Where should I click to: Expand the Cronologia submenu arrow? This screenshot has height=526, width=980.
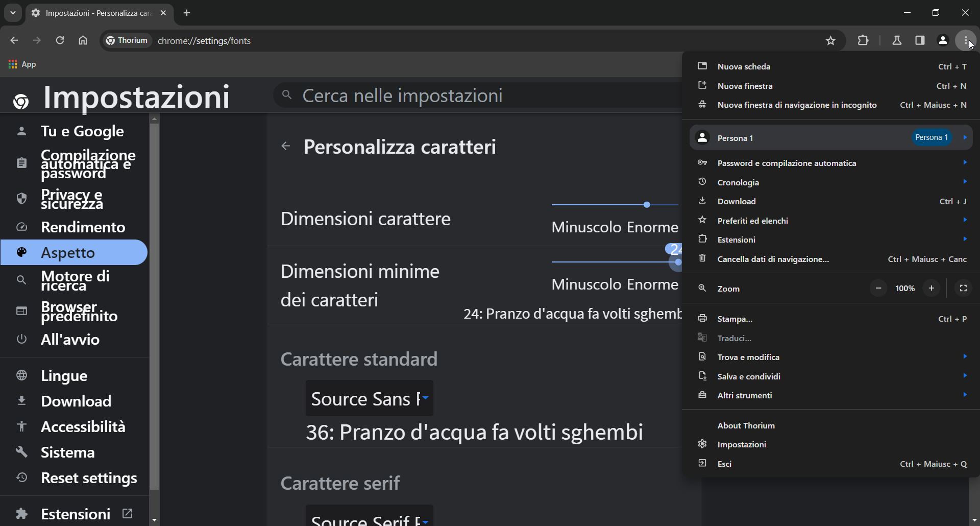(x=965, y=182)
